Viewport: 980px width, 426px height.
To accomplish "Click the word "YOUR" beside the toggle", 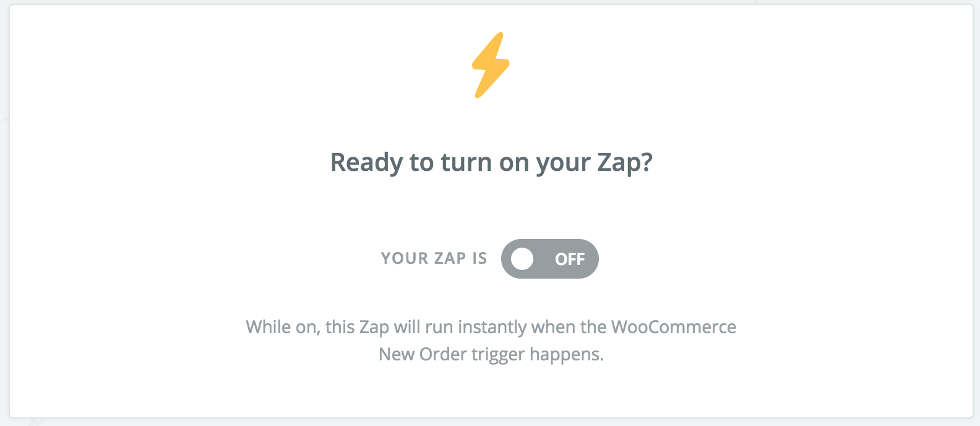I will click(405, 258).
